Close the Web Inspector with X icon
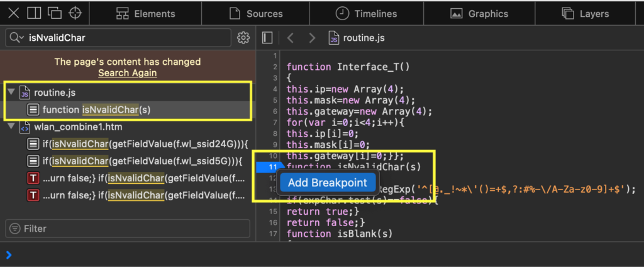 pyautogui.click(x=14, y=13)
